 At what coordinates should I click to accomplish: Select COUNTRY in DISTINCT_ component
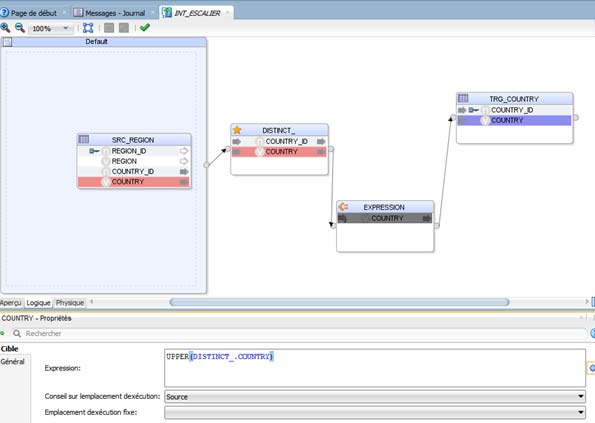tap(279, 152)
